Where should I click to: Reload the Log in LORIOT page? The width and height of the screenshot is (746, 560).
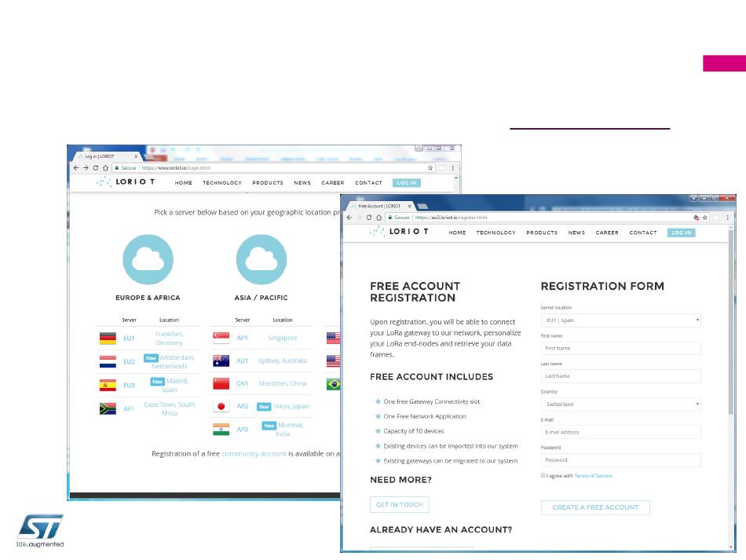click(x=96, y=168)
